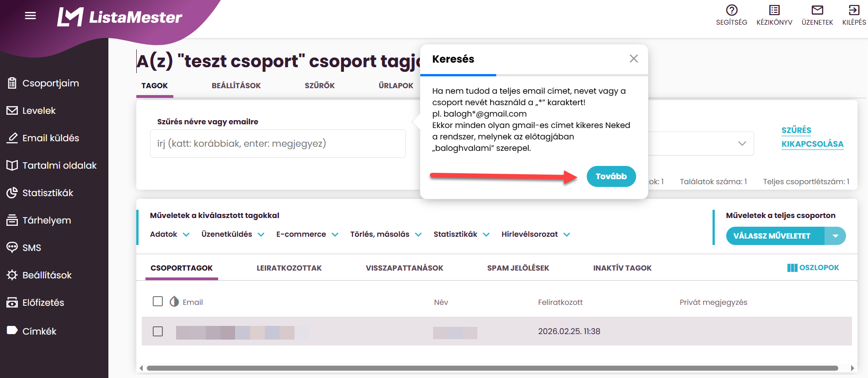
Task: Open Beállítások in sidebar
Action: [39, 275]
